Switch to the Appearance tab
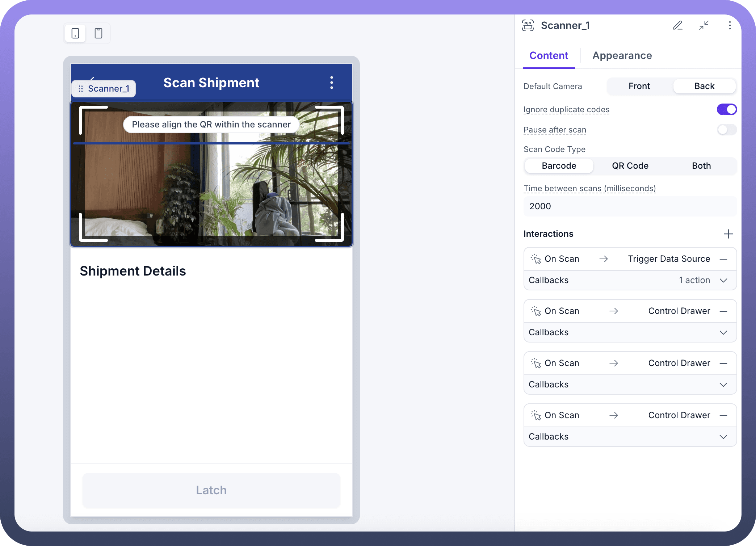The image size is (756, 546). 622,56
